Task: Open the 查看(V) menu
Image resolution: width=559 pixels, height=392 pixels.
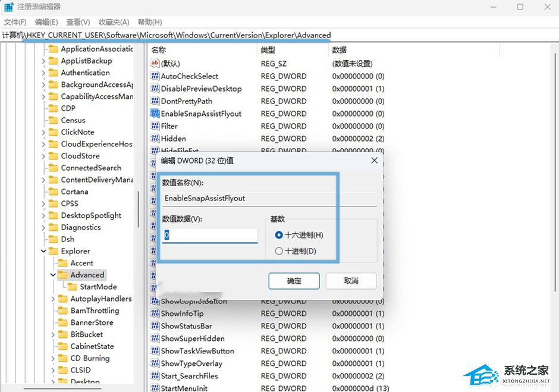Action: [78, 22]
